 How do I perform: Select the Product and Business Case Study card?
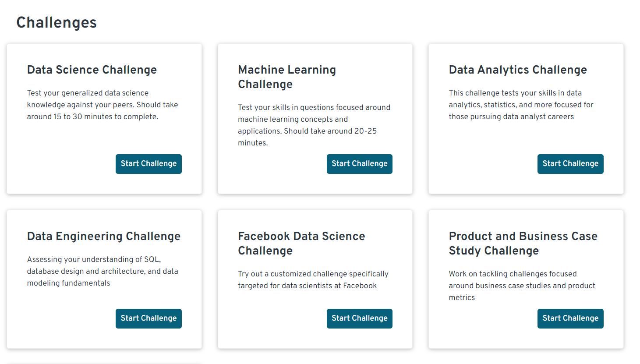[x=526, y=279]
